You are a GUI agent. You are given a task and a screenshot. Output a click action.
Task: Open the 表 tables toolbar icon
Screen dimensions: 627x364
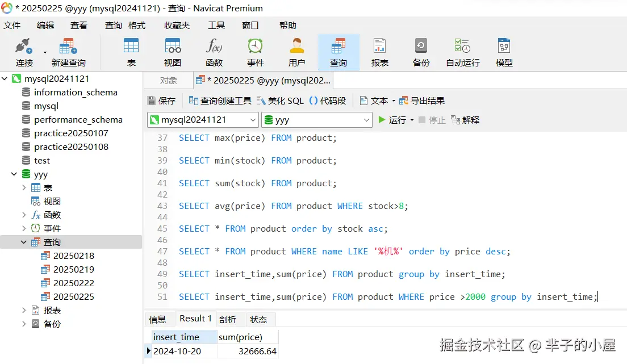click(x=131, y=52)
